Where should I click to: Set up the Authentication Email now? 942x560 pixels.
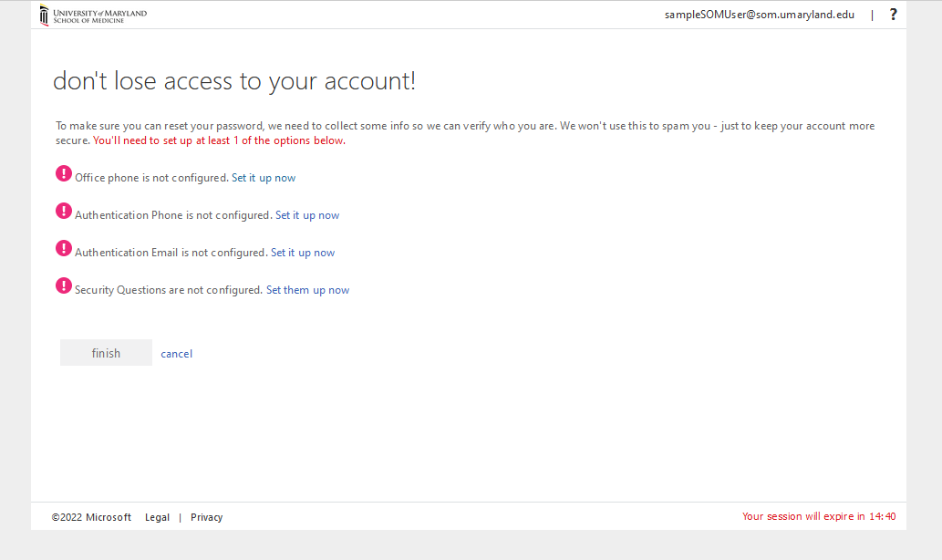click(x=303, y=253)
